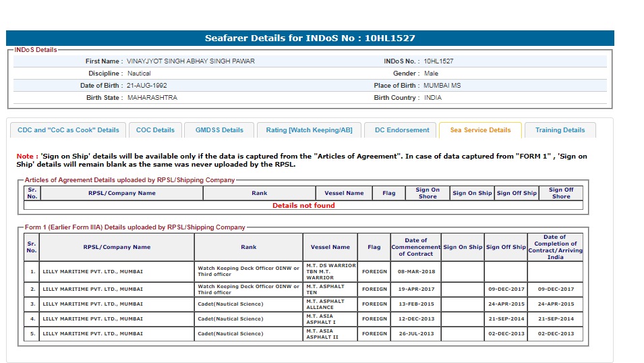This screenshot has width=644, height=363.
Task: Click the First Name value VINAYJYOT SINGH ABHAY SINGH PAWAR
Action: tap(191, 61)
